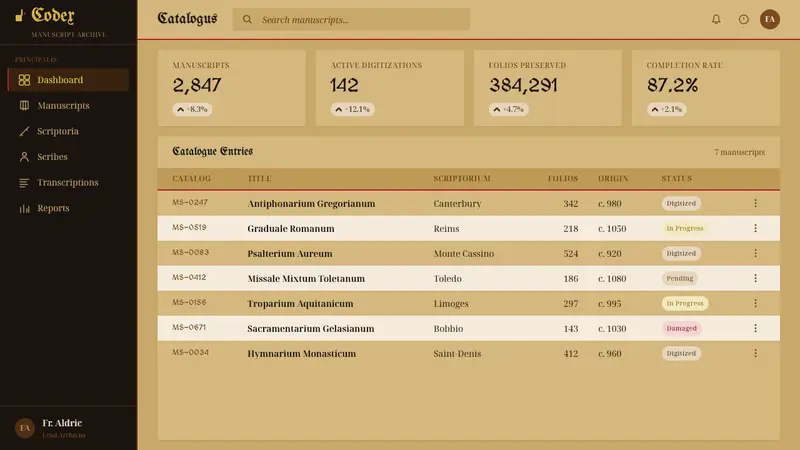Open the notifications bell
800x450 pixels.
(716, 19)
